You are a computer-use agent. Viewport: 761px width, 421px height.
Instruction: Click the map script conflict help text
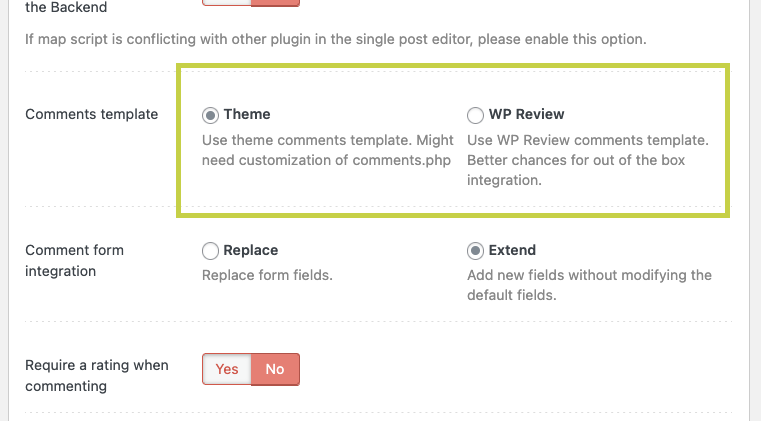pos(335,41)
